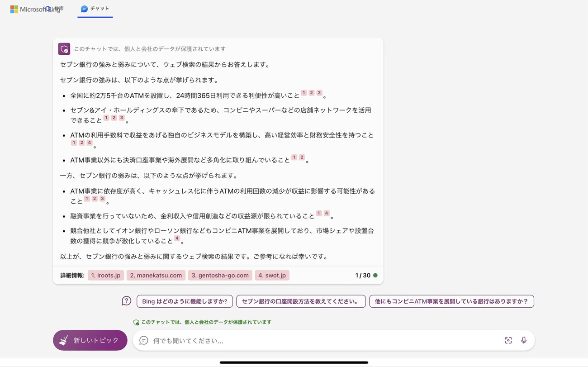The height and width of the screenshot is (367, 588).
Task: Click the green shield icon above input
Action: 136,322
